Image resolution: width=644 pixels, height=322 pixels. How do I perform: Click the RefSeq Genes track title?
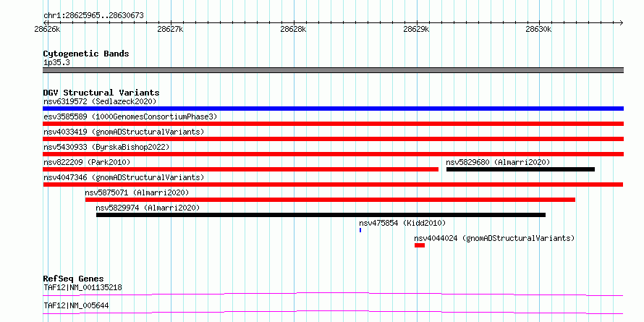[73, 279]
